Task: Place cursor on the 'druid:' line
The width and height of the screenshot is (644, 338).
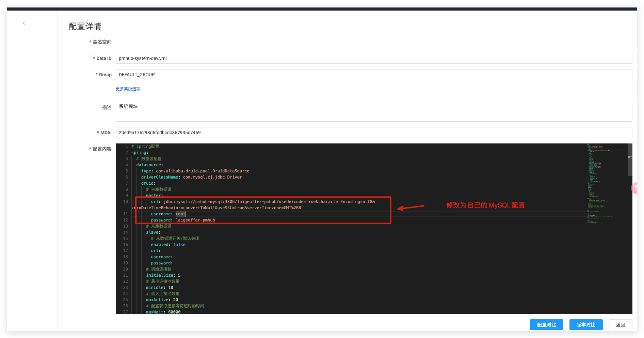Action: click(x=148, y=183)
